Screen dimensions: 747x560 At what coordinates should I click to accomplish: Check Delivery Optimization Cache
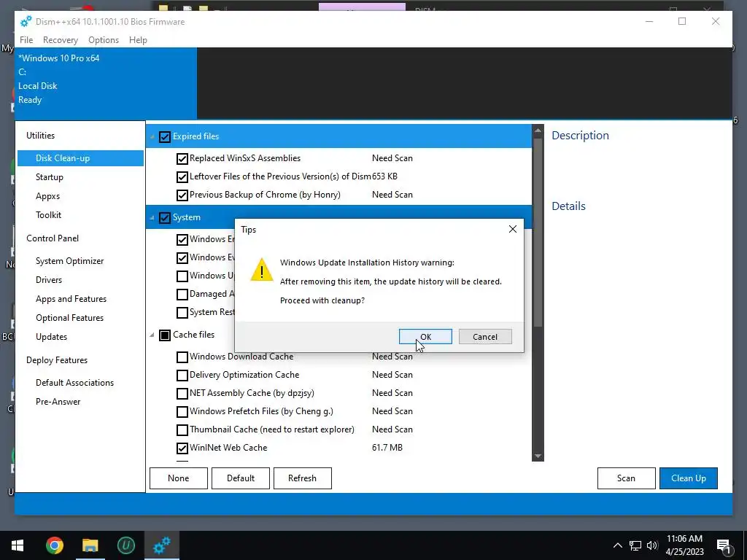click(x=182, y=376)
